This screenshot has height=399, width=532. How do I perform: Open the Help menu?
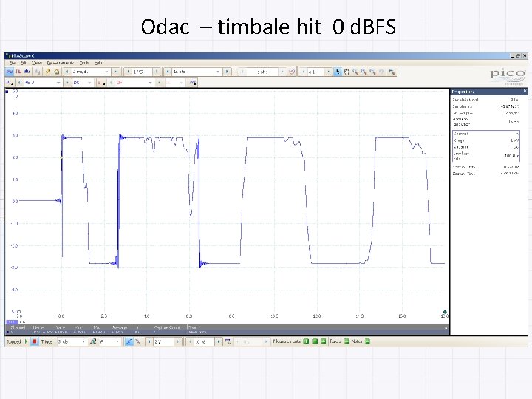tap(98, 63)
